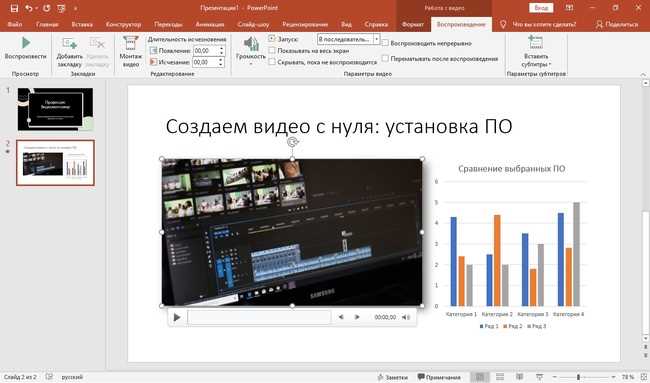This screenshot has width=650, height=383.
Task: Open the Запуск start mode dropdown
Action: 376,39
